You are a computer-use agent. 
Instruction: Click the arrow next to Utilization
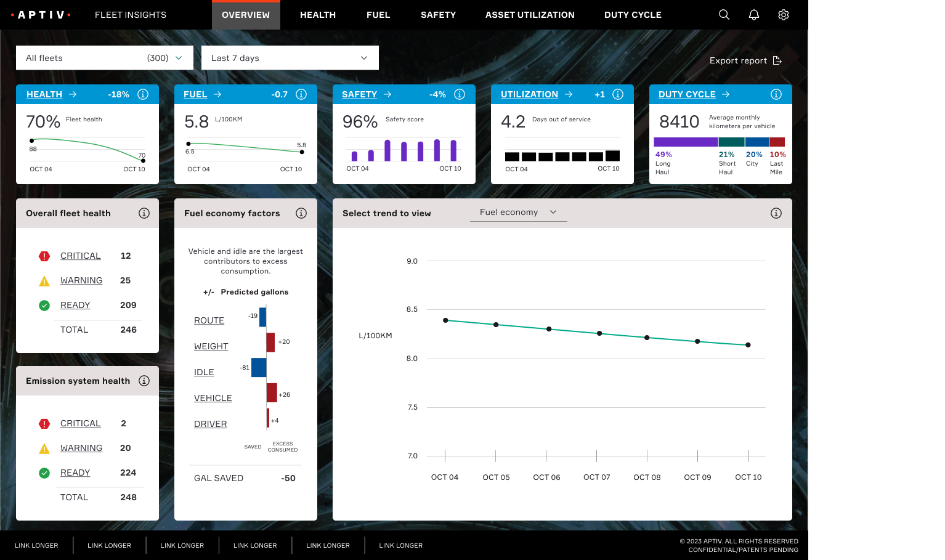pos(569,94)
